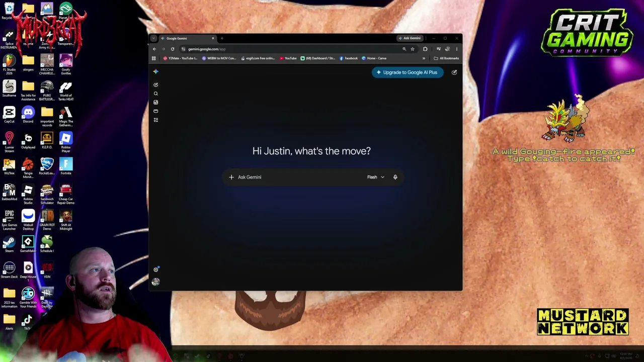Go back using the browser back arrow

154,49
